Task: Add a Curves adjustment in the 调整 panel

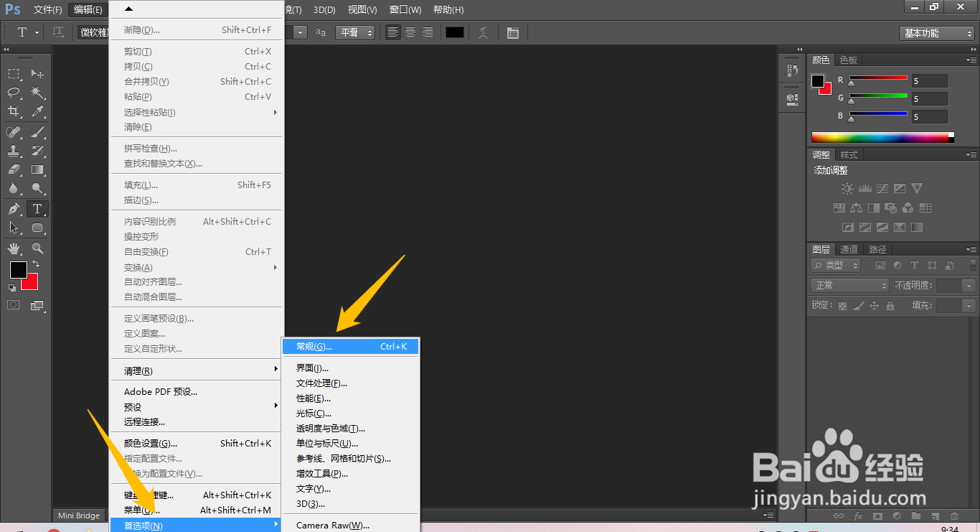Action: 882,188
